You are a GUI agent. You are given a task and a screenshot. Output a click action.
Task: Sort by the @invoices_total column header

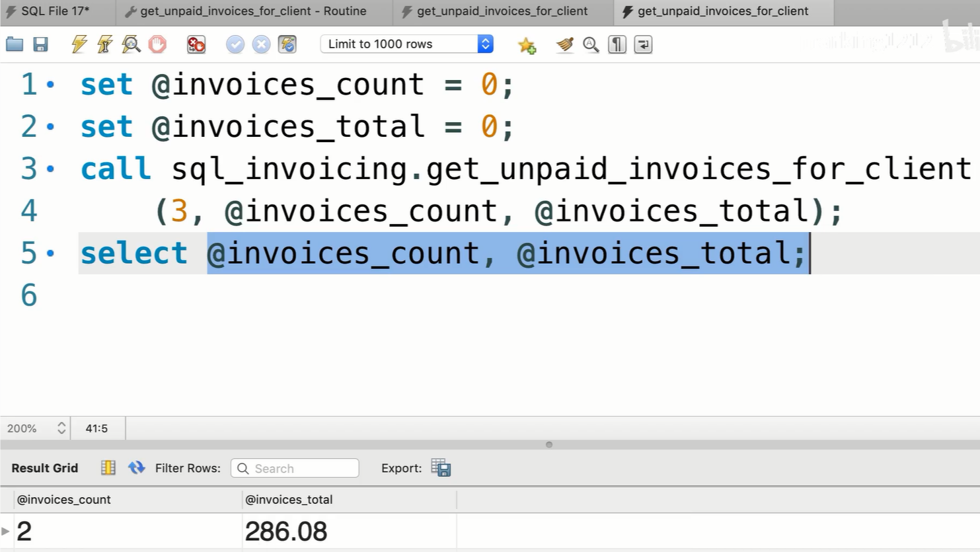click(x=350, y=500)
